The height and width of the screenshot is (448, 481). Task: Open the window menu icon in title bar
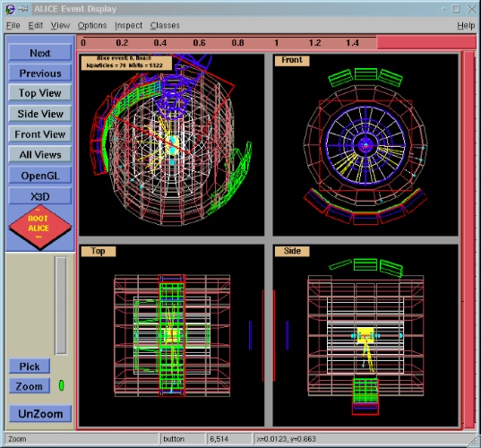(x=10, y=9)
